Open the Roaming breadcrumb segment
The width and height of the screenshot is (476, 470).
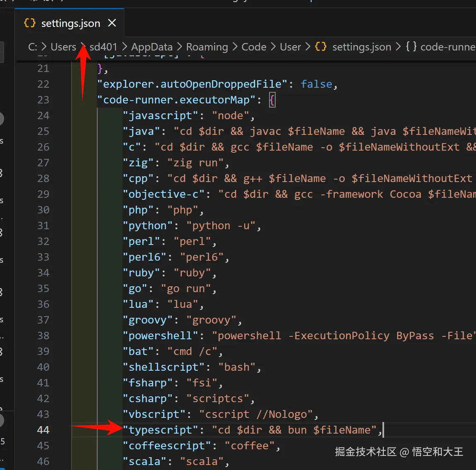pos(207,47)
